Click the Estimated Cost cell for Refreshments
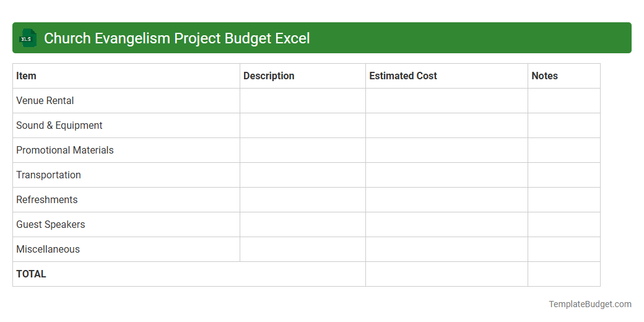The width and height of the screenshot is (644, 322). click(447, 200)
